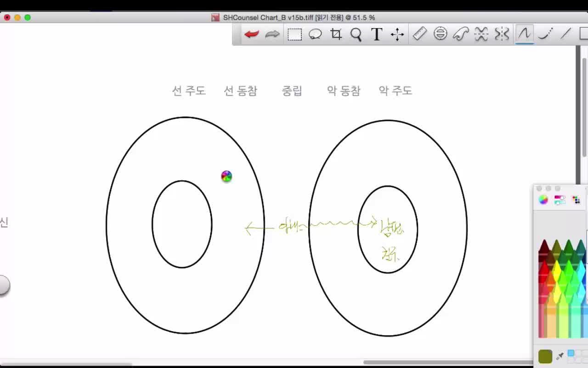Select the rectangle shape tool at toolbar end
The height and width of the screenshot is (368, 588).
pos(584,34)
